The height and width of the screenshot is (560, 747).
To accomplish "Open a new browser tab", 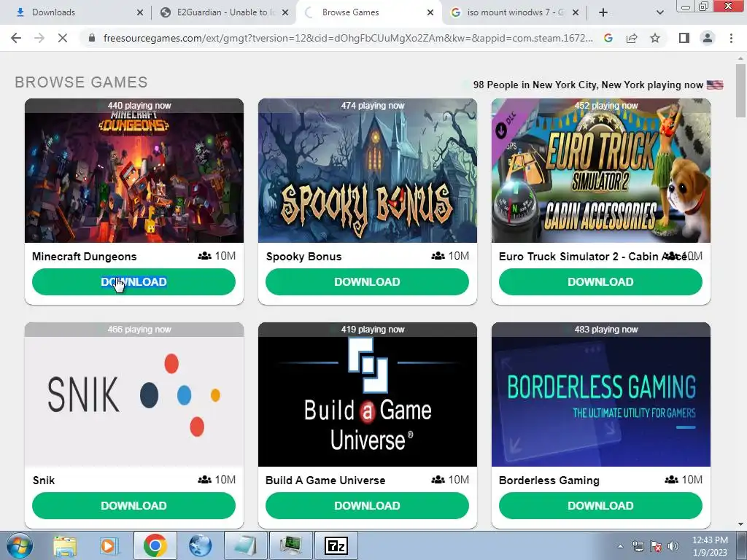I will [603, 12].
